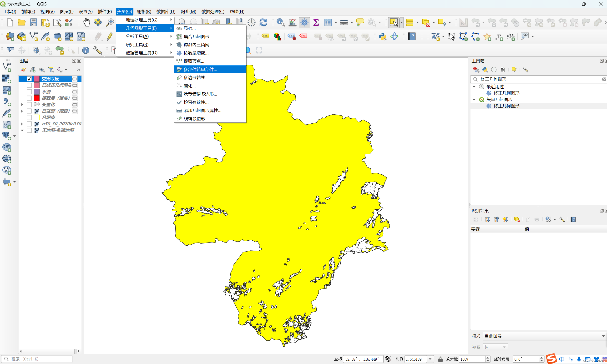Open layer styling brush icon in layers panel
Image resolution: width=607 pixels, height=364 pixels.
coord(24,70)
